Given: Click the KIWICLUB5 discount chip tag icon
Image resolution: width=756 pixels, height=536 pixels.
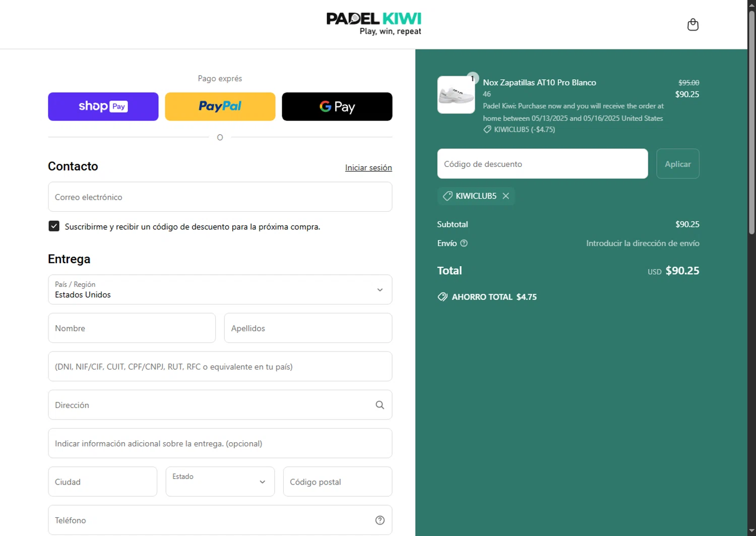Looking at the screenshot, I should pyautogui.click(x=448, y=196).
